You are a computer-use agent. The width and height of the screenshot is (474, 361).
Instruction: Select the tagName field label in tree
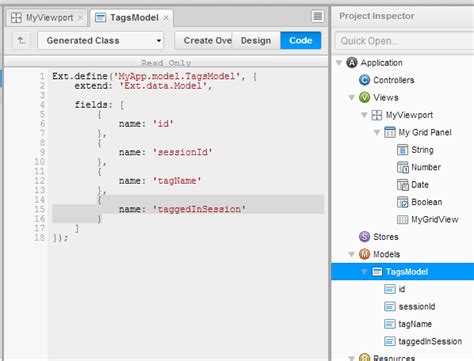pyautogui.click(x=415, y=324)
